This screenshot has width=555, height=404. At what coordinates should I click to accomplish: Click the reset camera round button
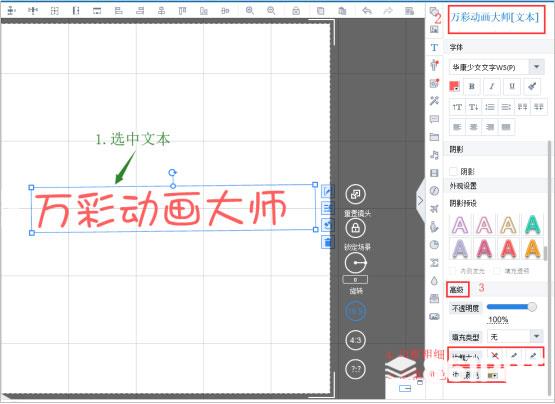pos(356,194)
